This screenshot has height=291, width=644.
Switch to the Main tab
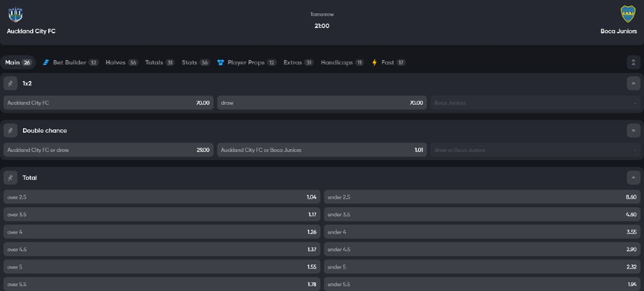(x=18, y=62)
